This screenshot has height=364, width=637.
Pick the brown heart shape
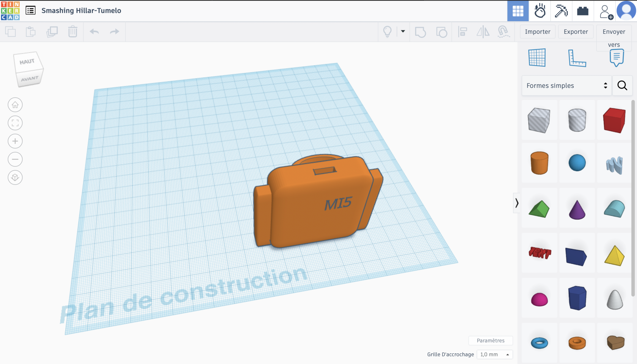point(615,343)
